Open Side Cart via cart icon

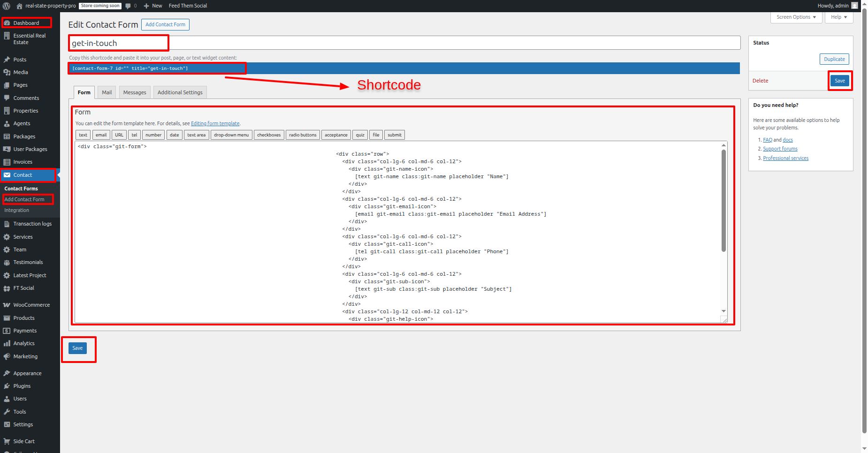(x=7, y=441)
